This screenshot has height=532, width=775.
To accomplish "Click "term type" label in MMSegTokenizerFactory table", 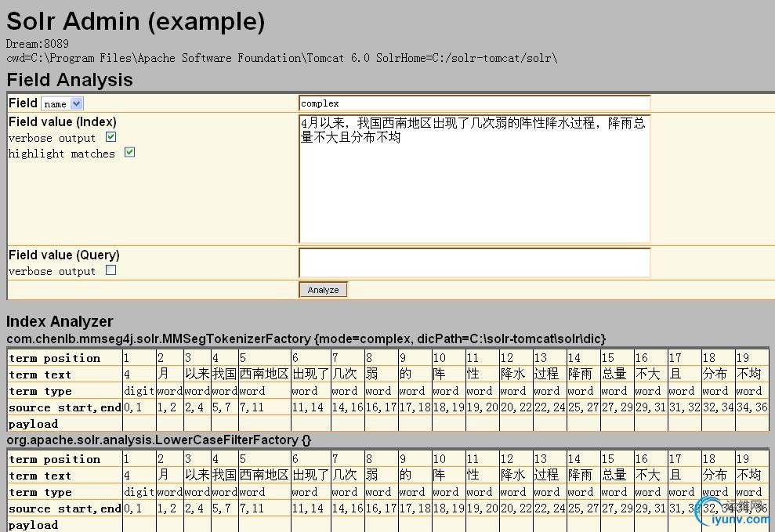I will [40, 391].
